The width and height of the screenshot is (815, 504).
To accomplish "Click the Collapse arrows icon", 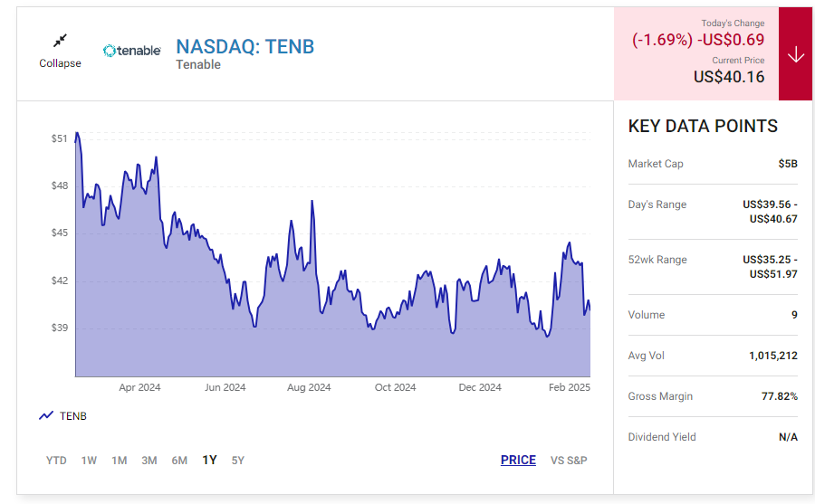I will [61, 40].
